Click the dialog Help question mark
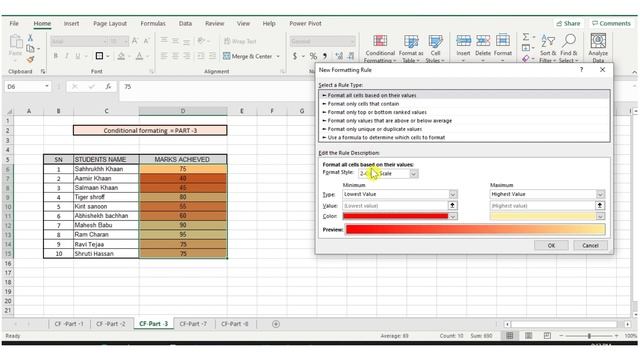This screenshot has height=360, width=640. click(x=581, y=70)
